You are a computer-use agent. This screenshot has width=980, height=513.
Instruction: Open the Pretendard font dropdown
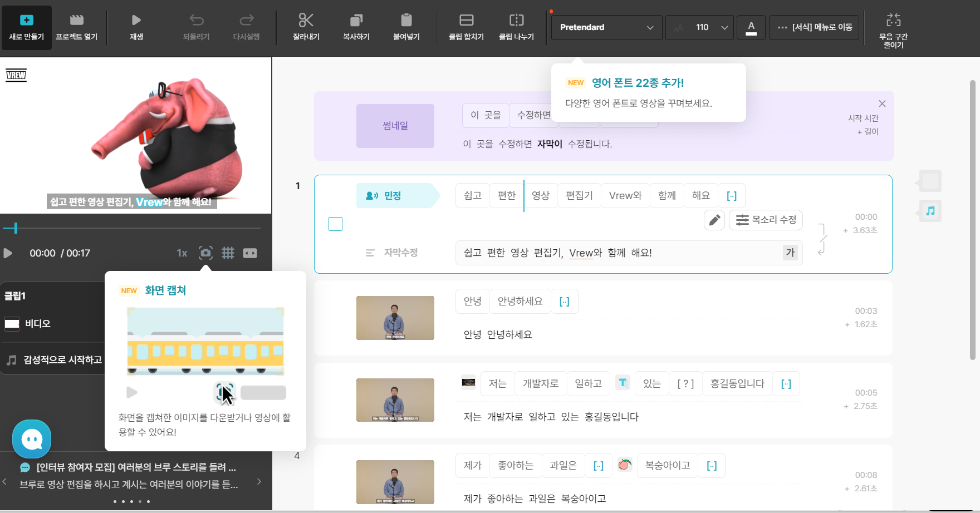point(606,27)
